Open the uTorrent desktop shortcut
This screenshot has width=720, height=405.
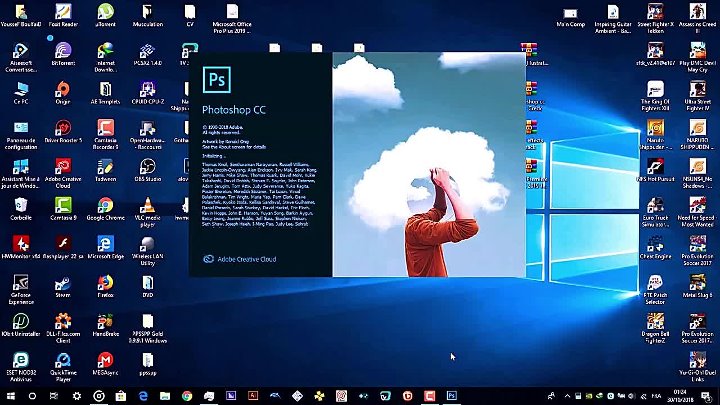coord(105,12)
